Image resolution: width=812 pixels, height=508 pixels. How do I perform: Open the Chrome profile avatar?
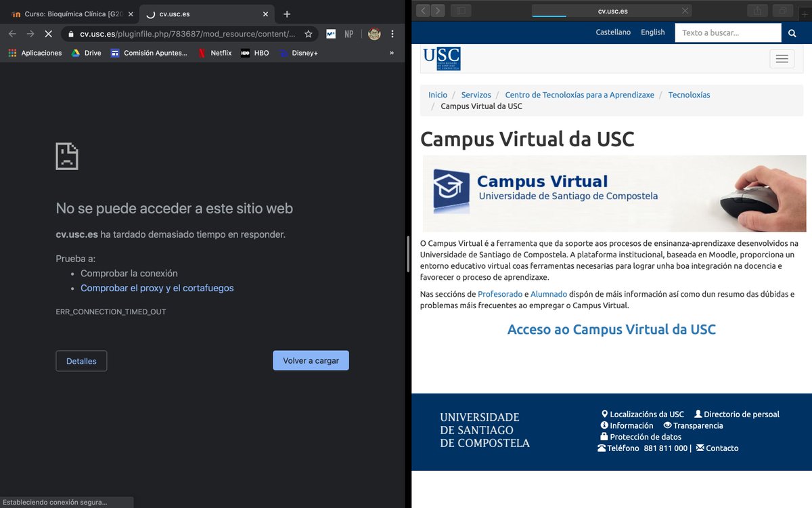pos(374,34)
